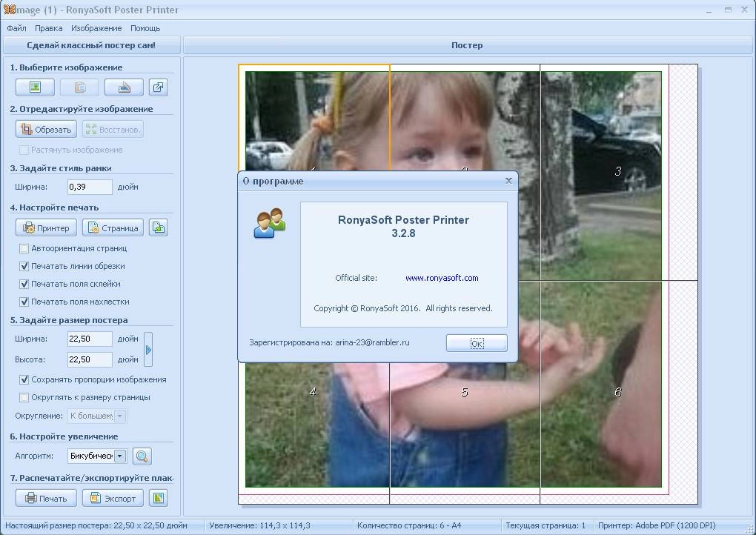Click poster height field Высота 22,50

[x=90, y=359]
